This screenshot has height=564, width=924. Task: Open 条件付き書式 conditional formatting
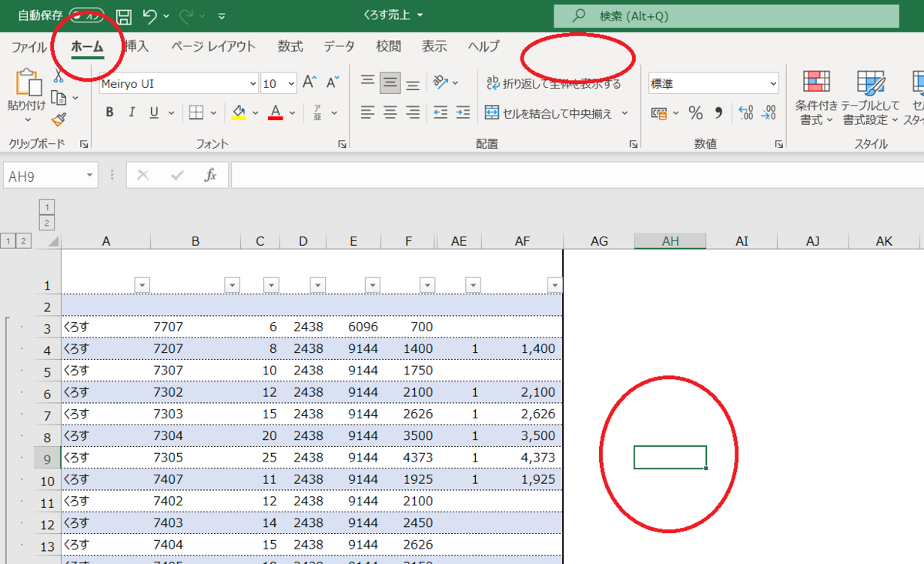tap(816, 98)
